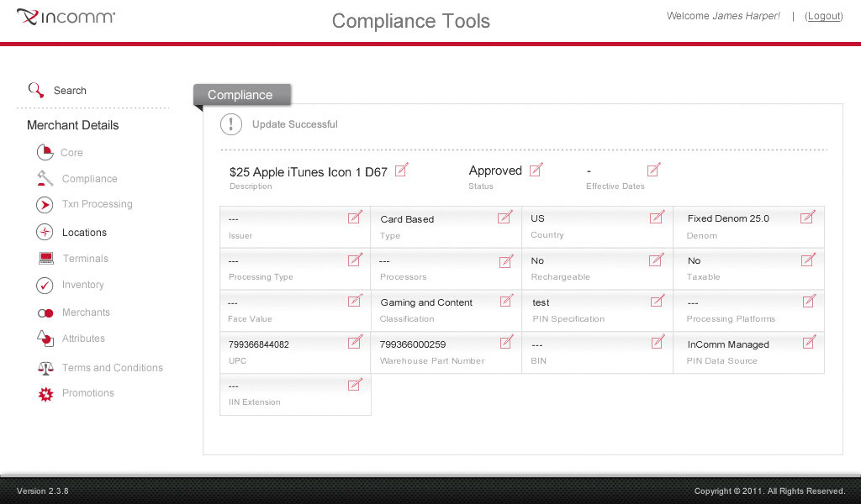Click edit icon for Denom

point(808,218)
